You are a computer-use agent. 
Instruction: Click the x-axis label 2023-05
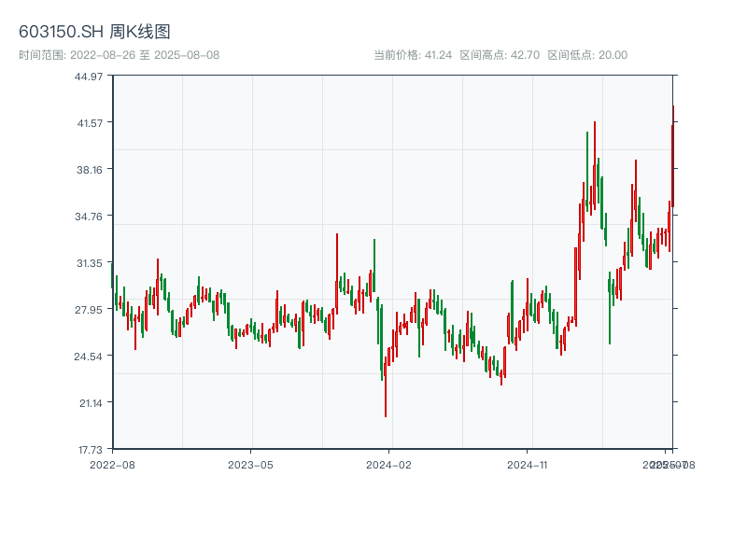[250, 465]
